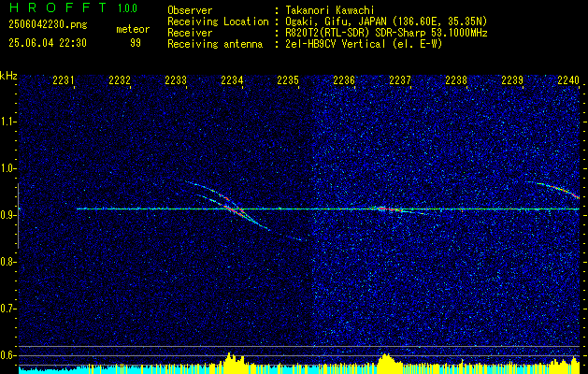Screen dimensions: 588x374
Task: Select the filename 2506042230.png
Action: [48, 25]
